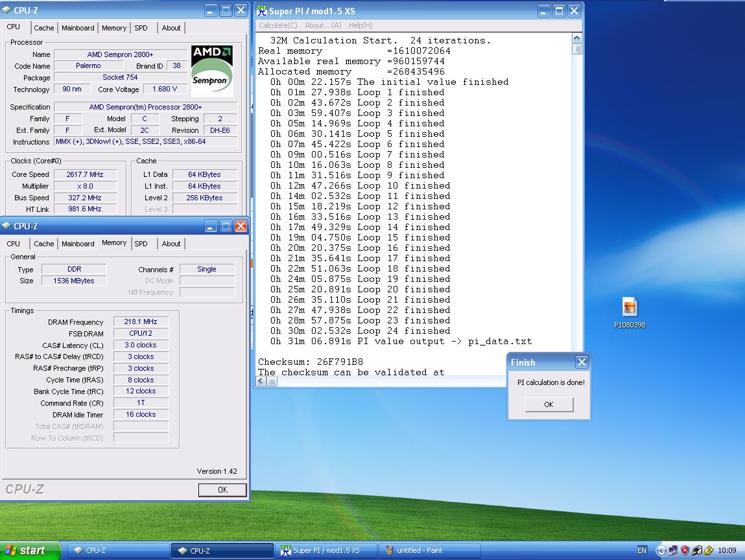Click the AMD Sempron logo

(212, 71)
